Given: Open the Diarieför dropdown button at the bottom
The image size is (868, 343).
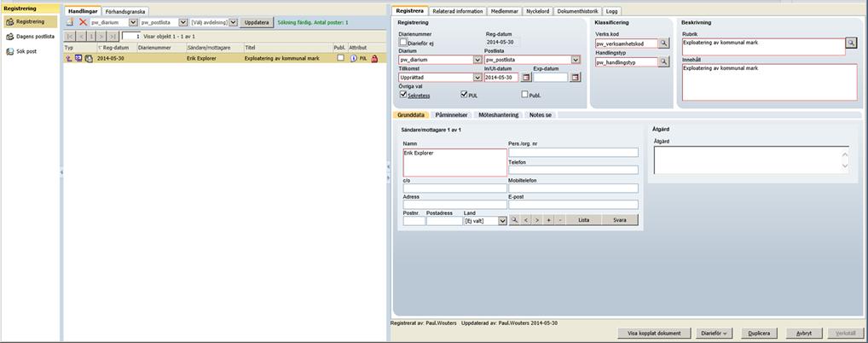Looking at the screenshot, I should pyautogui.click(x=714, y=333).
